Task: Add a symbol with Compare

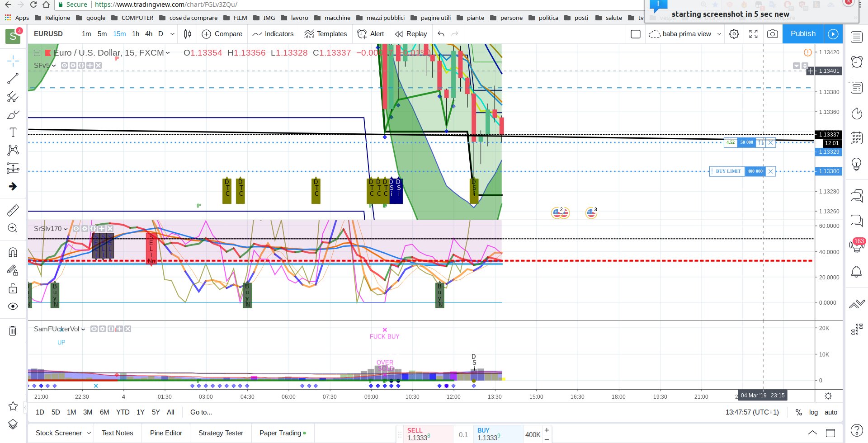Action: (222, 34)
